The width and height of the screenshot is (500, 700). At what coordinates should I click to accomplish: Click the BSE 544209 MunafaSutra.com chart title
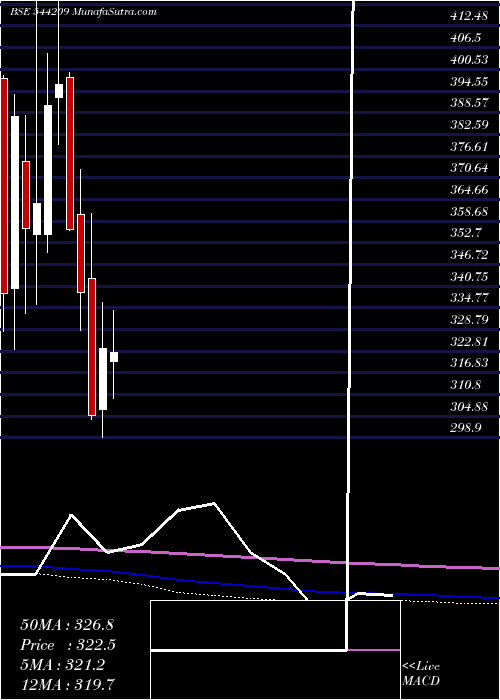point(83,12)
